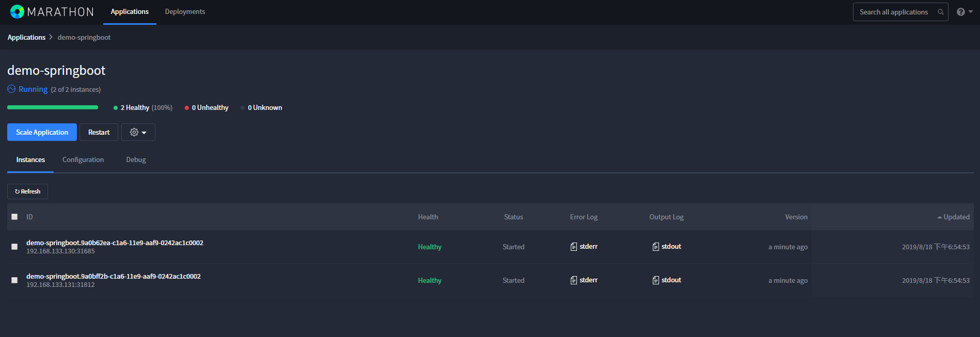This screenshot has width=980, height=337.
Task: Focus the Search all applications field
Action: (x=894, y=12)
